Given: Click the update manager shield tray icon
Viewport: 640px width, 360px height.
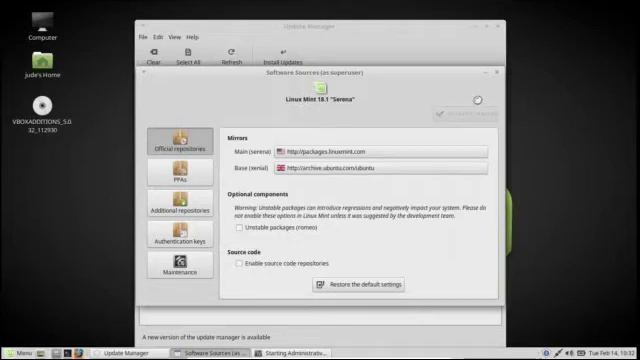Looking at the screenshot, I should [x=546, y=353].
